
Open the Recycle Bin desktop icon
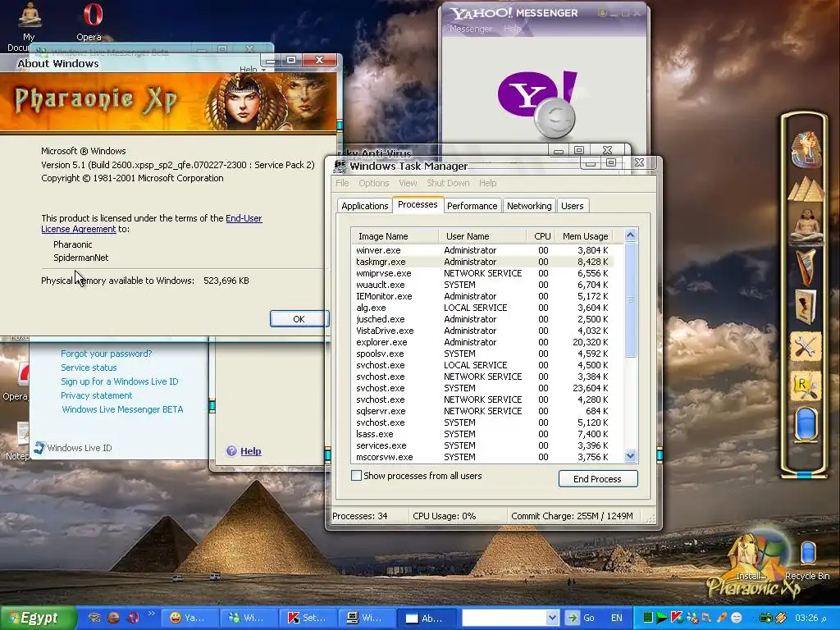point(807,560)
